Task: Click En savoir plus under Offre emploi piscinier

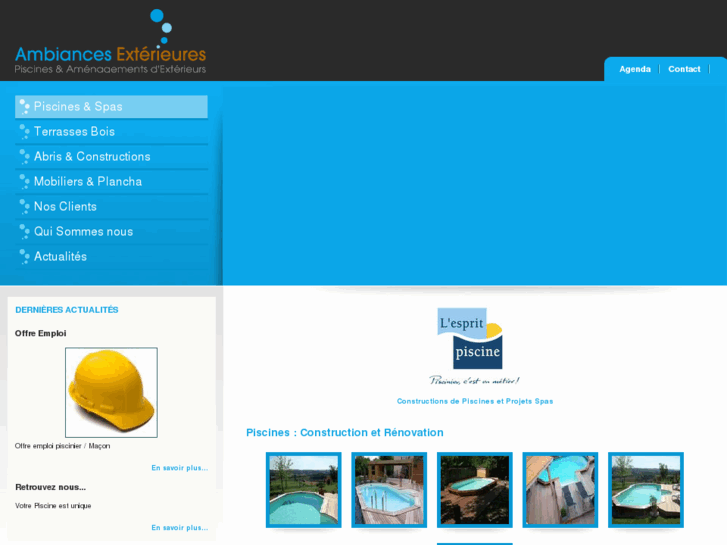Action: (x=179, y=468)
